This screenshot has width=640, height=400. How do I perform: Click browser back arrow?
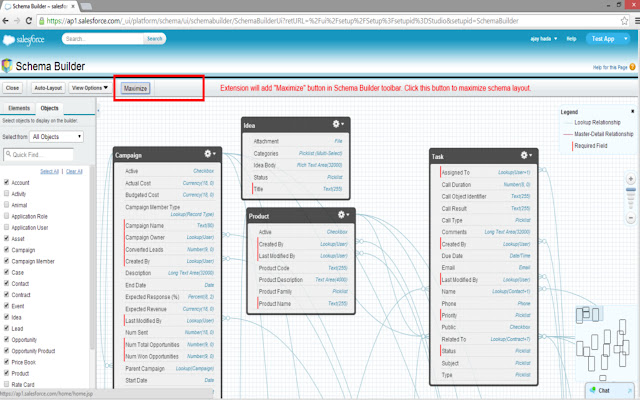point(5,21)
